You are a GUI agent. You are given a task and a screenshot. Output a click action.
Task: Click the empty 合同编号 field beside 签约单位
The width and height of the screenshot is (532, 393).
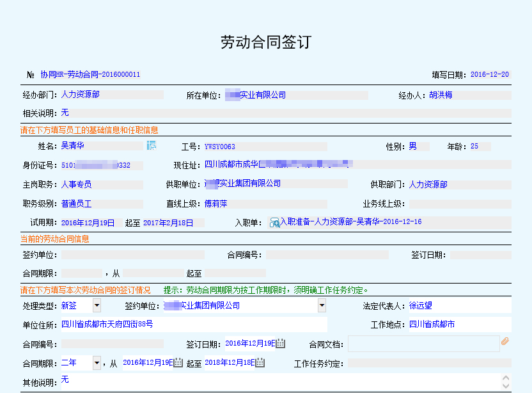pyautogui.click(x=327, y=255)
